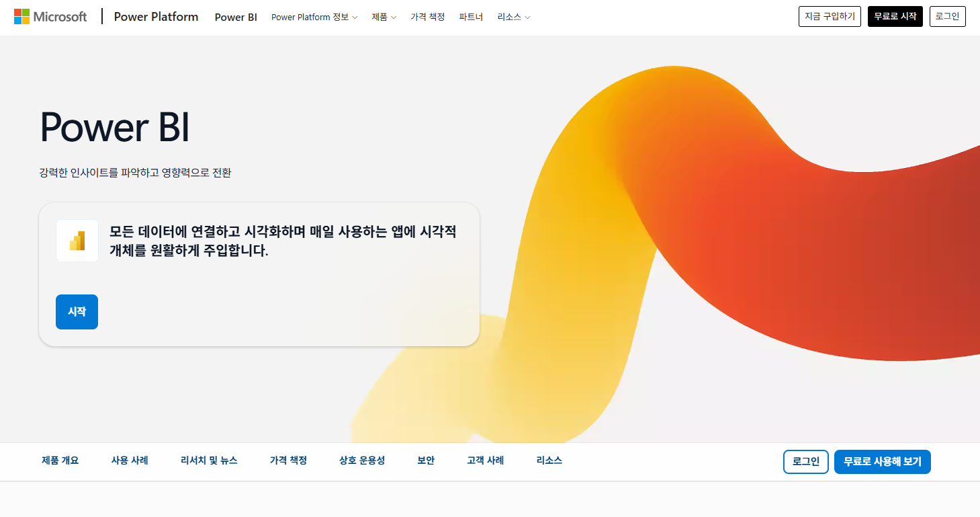The width and height of the screenshot is (980, 517).
Task: Expand the 리소스 dropdown in the top navigation
Action: pos(514,17)
